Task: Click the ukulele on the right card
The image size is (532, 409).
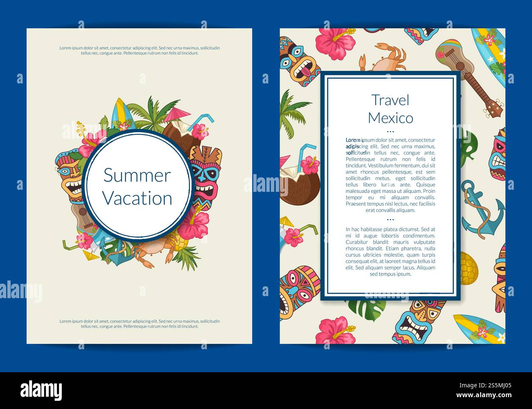Action: 469,77
